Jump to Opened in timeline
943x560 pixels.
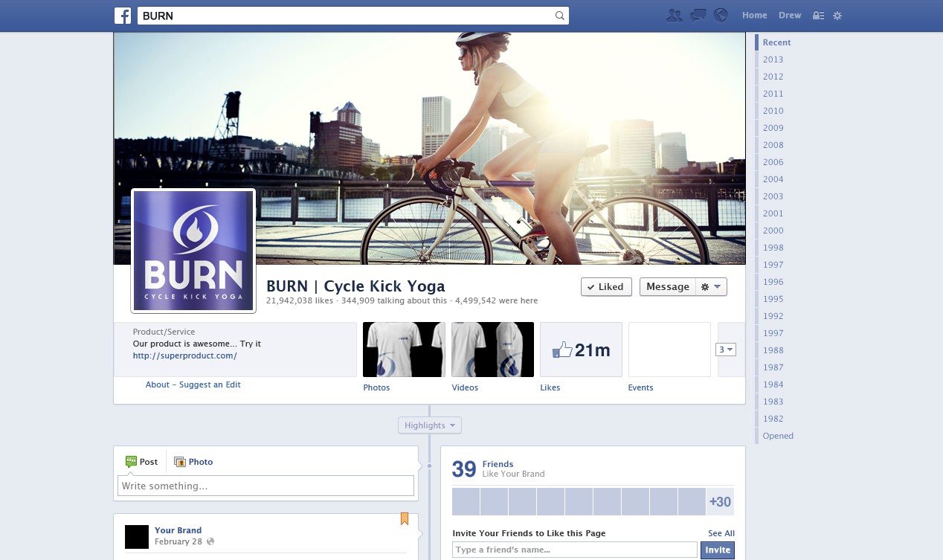click(x=778, y=436)
